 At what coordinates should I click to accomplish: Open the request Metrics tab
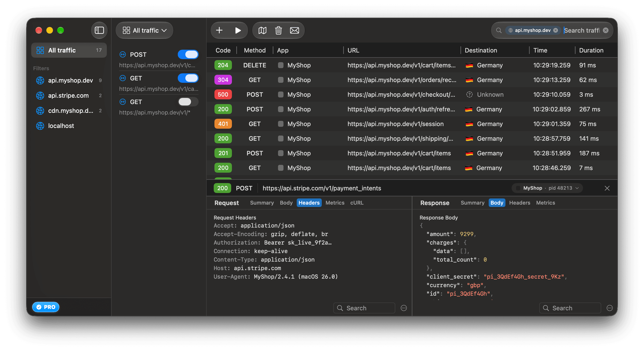point(335,203)
